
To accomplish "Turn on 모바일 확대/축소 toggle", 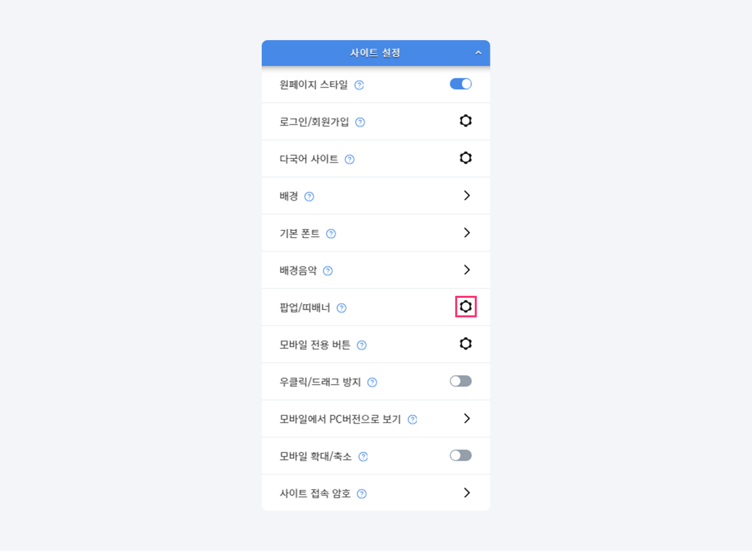I will pos(461,455).
